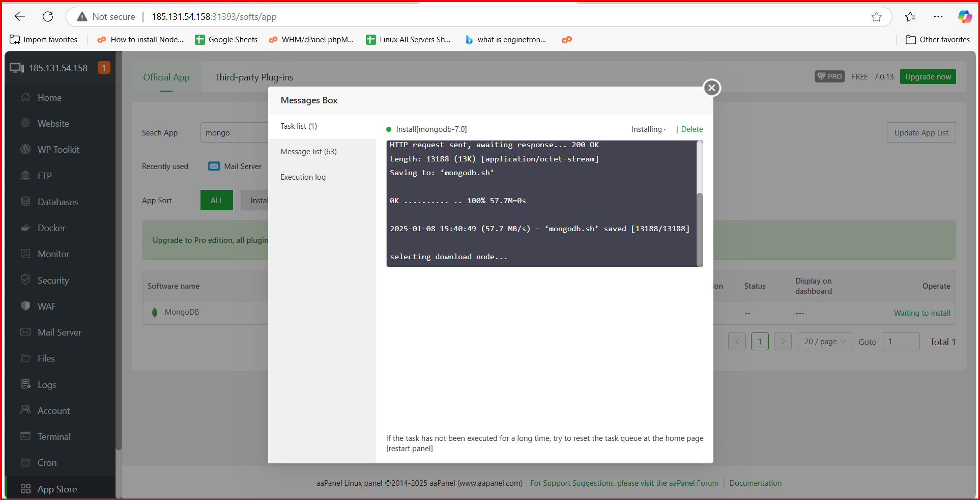Click the Mail Server envelope sidebar icon
The image size is (980, 500).
[x=25, y=332]
